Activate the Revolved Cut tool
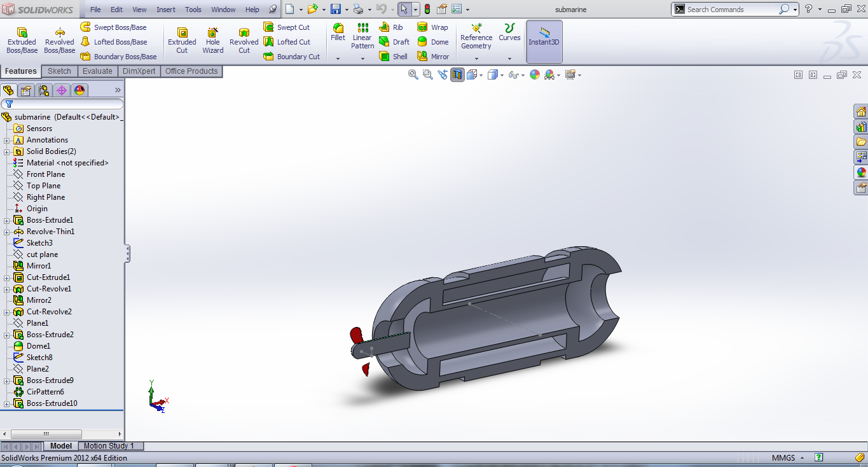This screenshot has width=868, height=467. 244,41
